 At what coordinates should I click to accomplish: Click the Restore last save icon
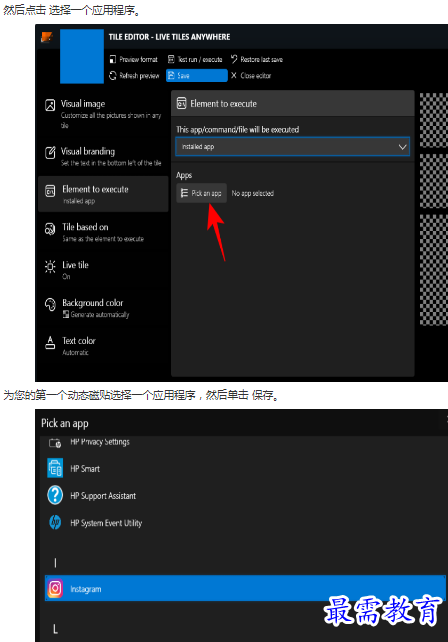click(x=234, y=59)
